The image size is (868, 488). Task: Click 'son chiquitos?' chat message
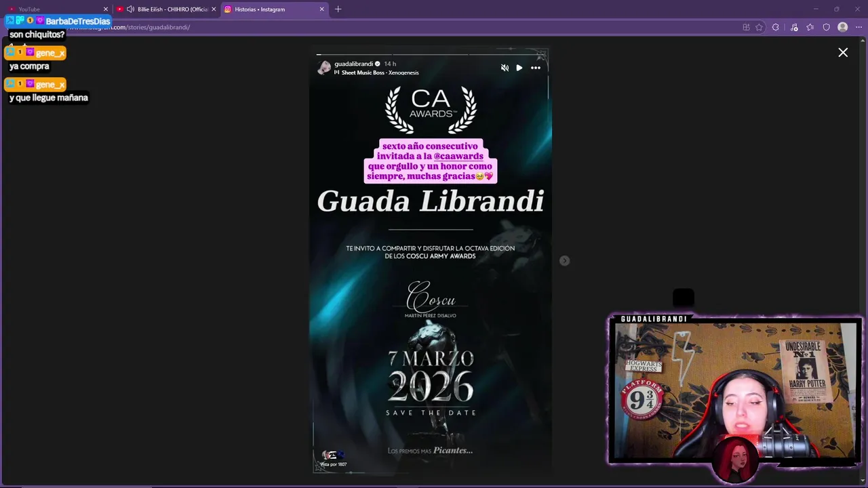pyautogui.click(x=37, y=35)
